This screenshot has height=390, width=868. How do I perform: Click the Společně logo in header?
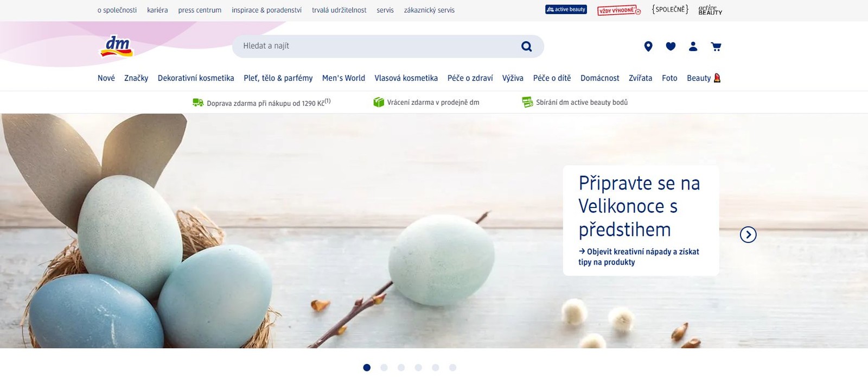coord(670,9)
